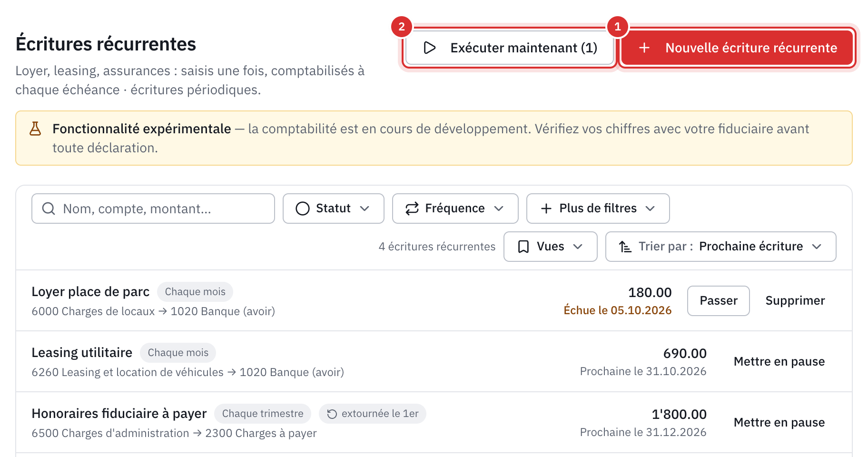Click the amount 180.00
The width and height of the screenshot is (868, 457).
[650, 292]
